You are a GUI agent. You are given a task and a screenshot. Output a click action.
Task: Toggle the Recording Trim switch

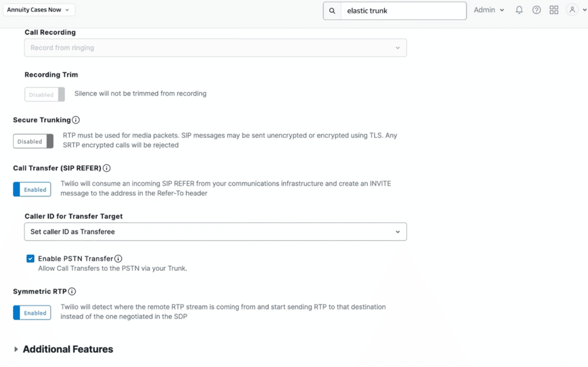[44, 95]
